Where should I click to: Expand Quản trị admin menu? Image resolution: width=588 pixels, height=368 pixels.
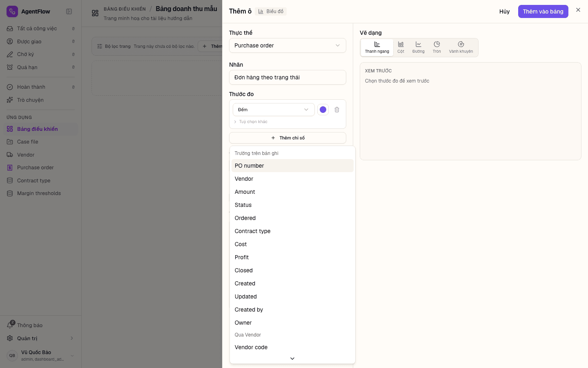click(x=40, y=338)
